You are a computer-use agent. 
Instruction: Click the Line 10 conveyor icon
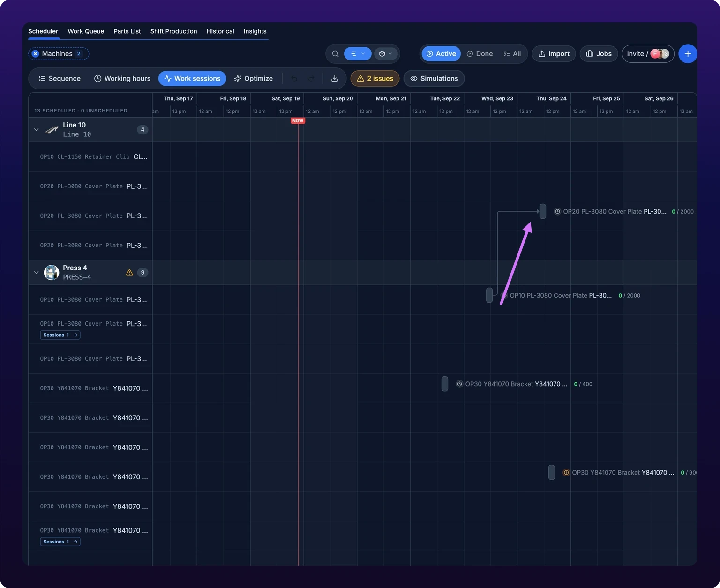point(52,130)
